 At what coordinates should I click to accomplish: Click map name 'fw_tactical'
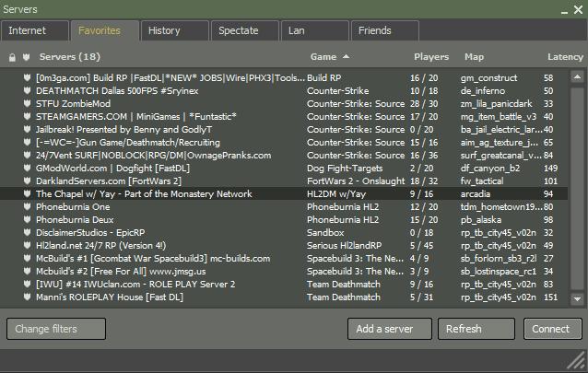482,181
